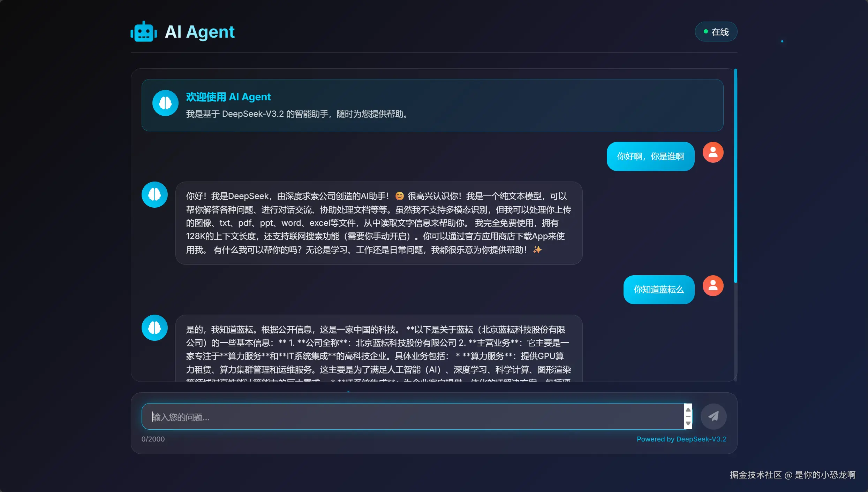868x492 pixels.
Task: Click the 0/2000 character counter
Action: pos(153,439)
